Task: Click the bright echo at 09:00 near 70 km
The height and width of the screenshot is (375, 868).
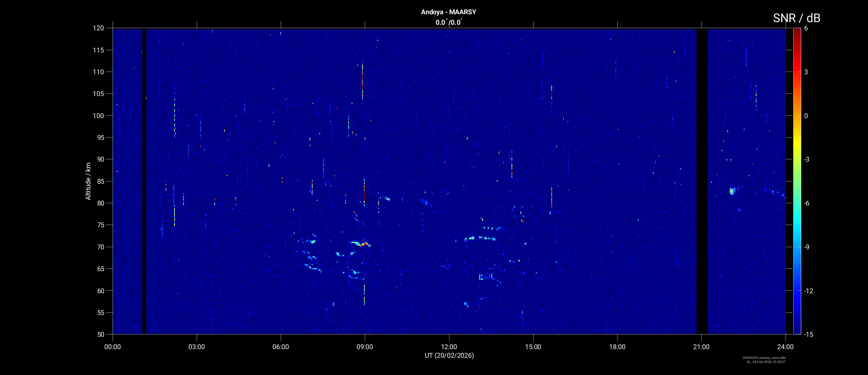Action: click(x=363, y=244)
